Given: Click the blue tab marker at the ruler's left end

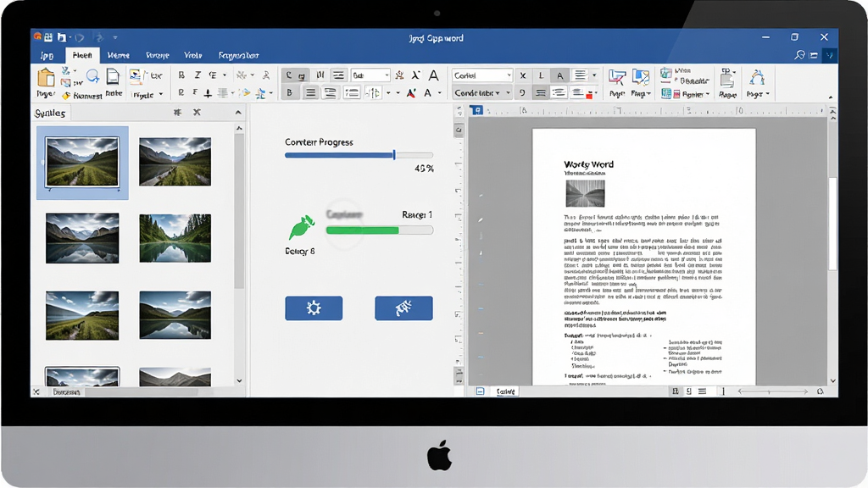Looking at the screenshot, I should pyautogui.click(x=476, y=110).
